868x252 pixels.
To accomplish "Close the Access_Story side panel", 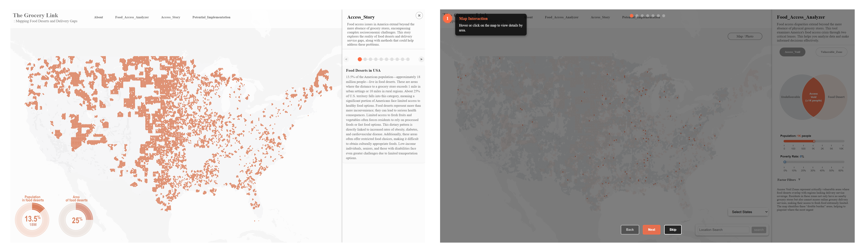I will 419,16.
